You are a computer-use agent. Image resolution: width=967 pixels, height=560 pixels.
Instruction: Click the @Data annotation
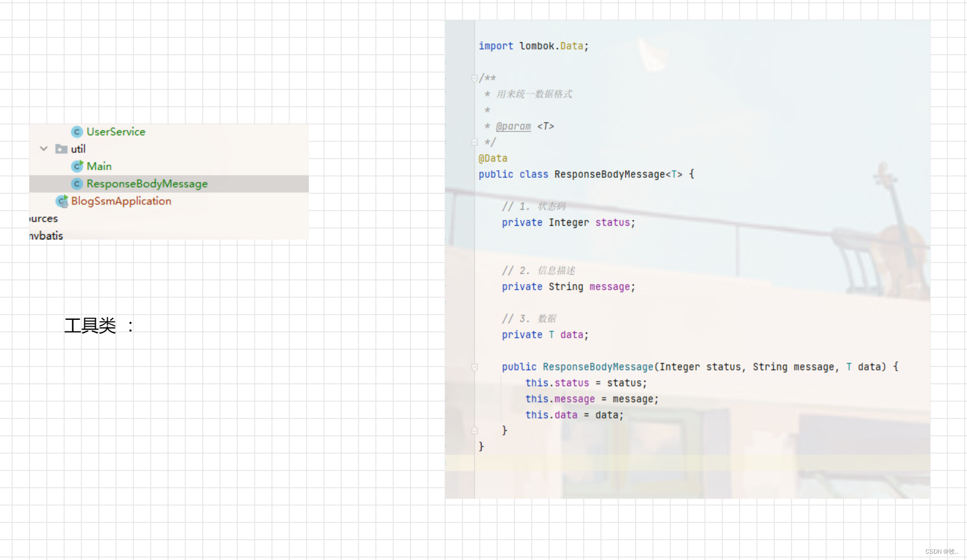click(493, 158)
